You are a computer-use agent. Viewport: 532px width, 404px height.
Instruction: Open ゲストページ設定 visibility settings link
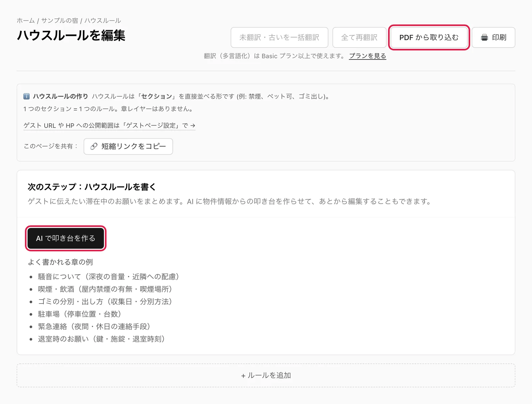point(109,126)
